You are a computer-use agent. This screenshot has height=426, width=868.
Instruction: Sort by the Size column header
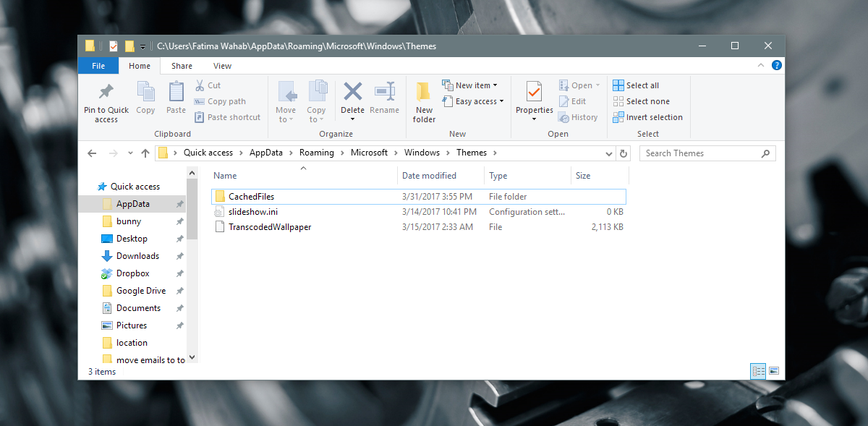pyautogui.click(x=600, y=176)
